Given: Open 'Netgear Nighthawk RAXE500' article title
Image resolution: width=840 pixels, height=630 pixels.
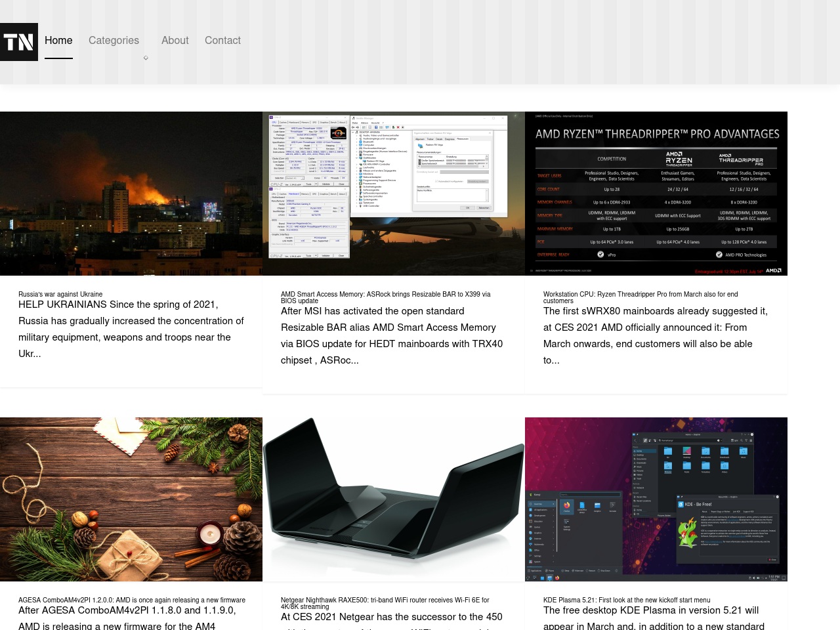Looking at the screenshot, I should [385, 603].
